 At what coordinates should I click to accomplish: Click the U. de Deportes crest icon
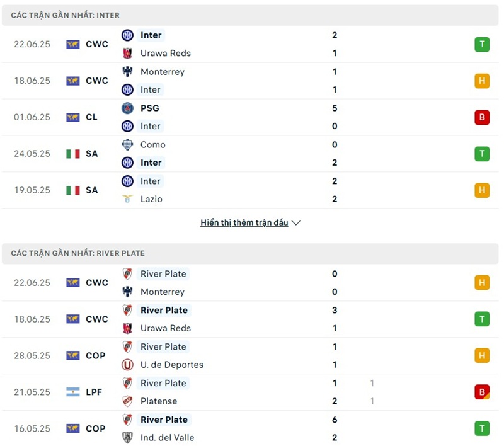point(127,365)
